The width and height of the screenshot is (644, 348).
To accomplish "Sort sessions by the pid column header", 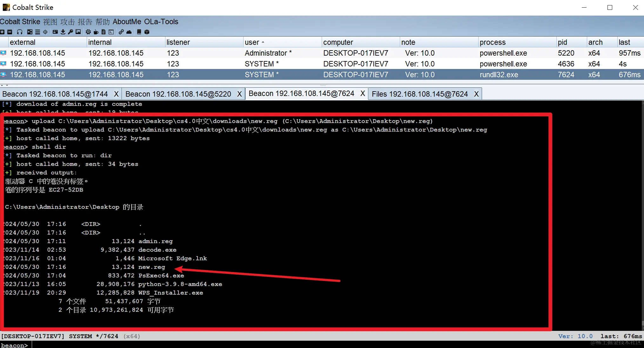I will pos(562,42).
